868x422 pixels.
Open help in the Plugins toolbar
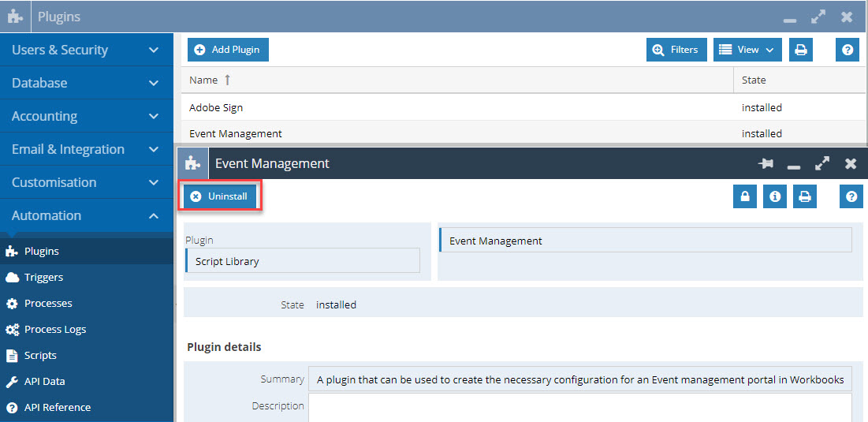tap(847, 50)
